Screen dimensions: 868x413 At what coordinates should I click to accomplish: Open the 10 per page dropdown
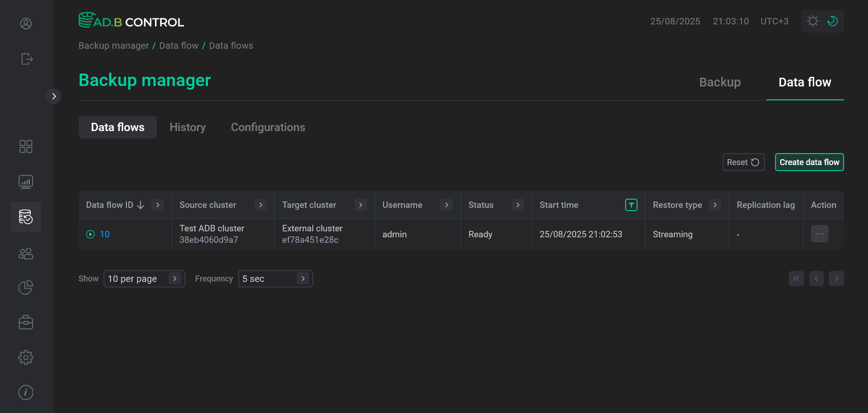(x=144, y=279)
